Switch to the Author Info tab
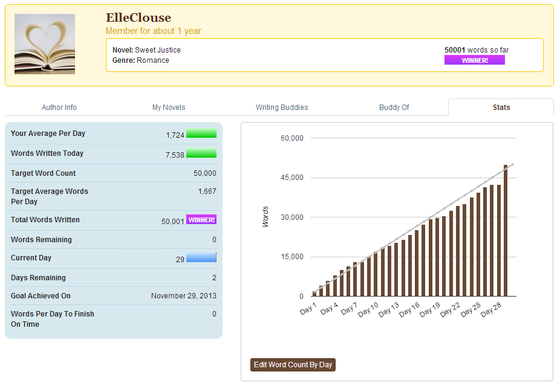The width and height of the screenshot is (560, 392). point(59,107)
